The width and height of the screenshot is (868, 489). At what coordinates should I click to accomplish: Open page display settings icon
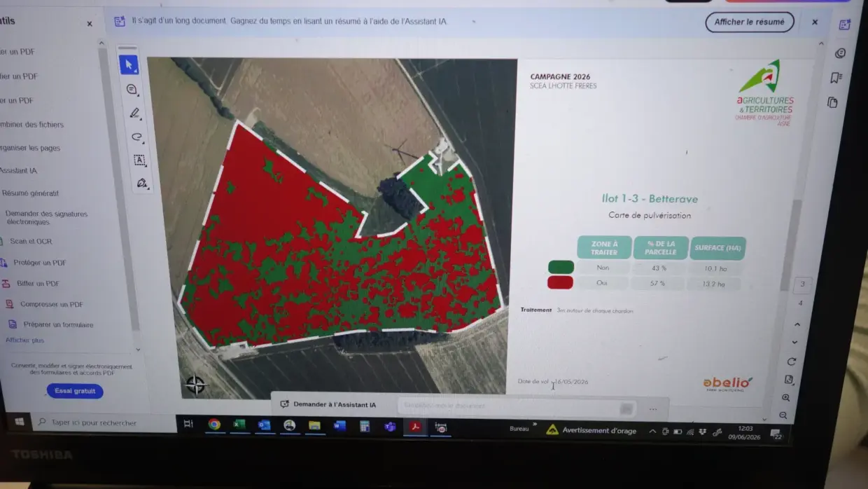[x=789, y=380]
